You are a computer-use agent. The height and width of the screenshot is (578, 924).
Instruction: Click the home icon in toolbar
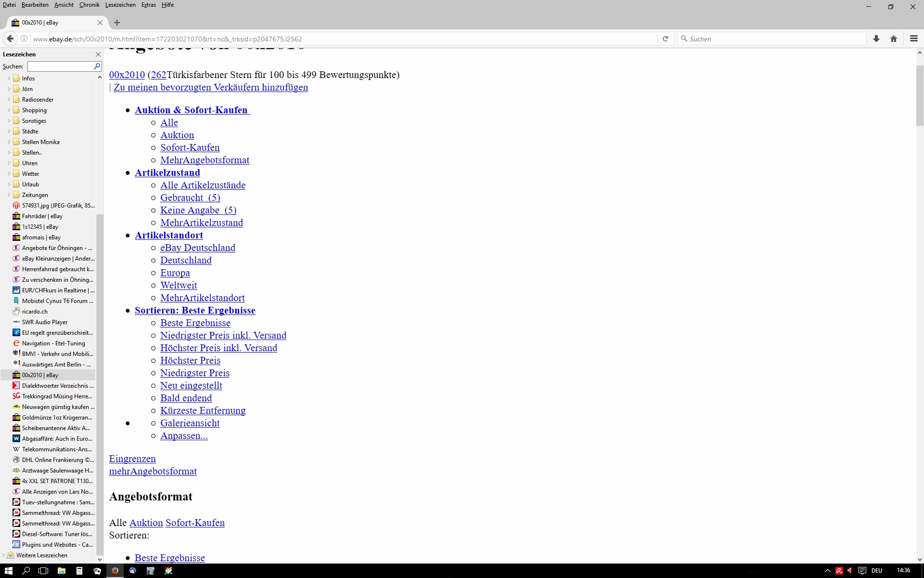point(894,39)
